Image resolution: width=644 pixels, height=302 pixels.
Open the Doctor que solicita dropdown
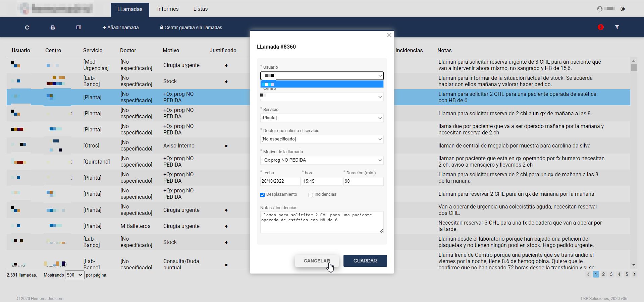[x=322, y=139]
